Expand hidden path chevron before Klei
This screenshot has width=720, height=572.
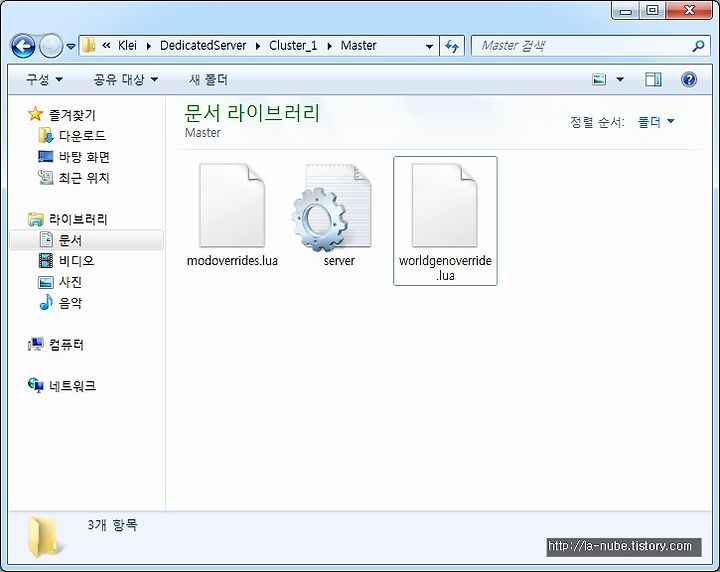click(x=106, y=45)
